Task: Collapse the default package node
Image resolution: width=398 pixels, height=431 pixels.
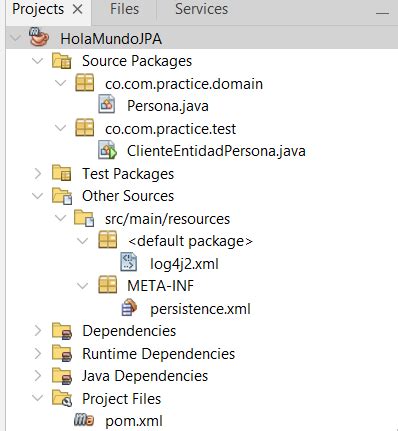Action: click(x=83, y=241)
